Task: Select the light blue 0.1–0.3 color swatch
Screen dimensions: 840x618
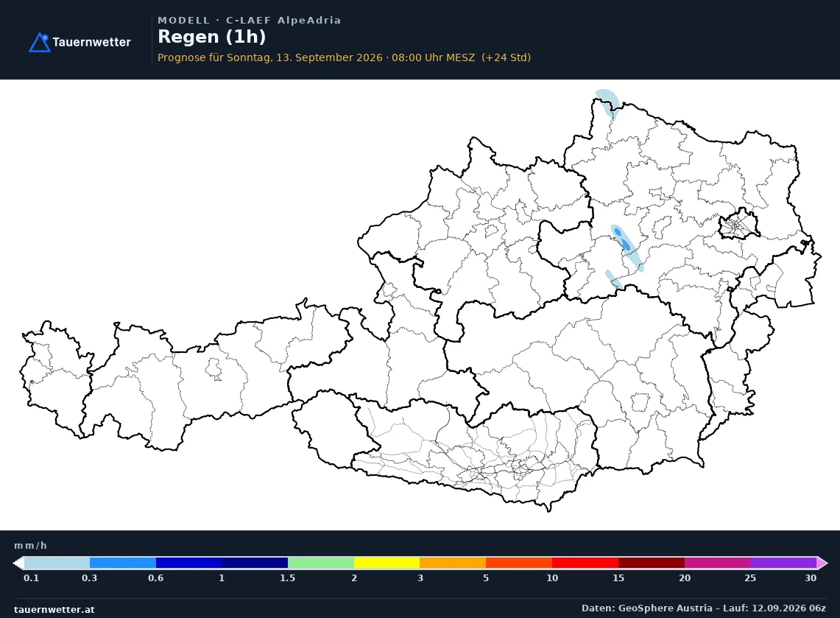Action: (x=57, y=563)
